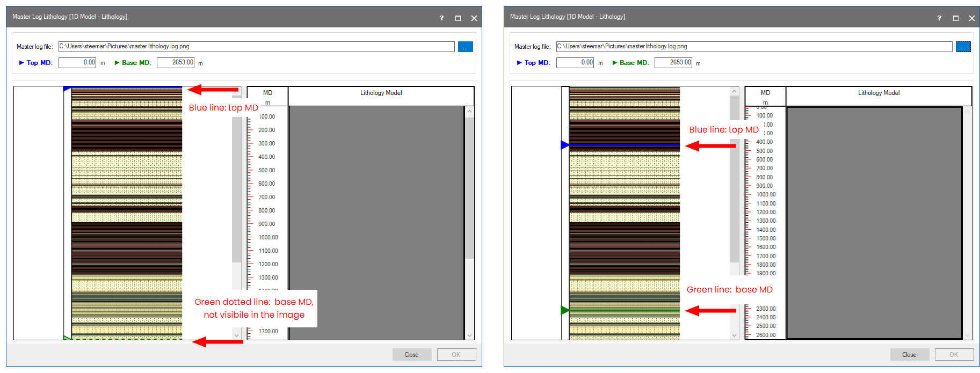Click Lithology Model column header in left dialog
Image resolution: width=980 pixels, height=373 pixels.
tap(381, 93)
